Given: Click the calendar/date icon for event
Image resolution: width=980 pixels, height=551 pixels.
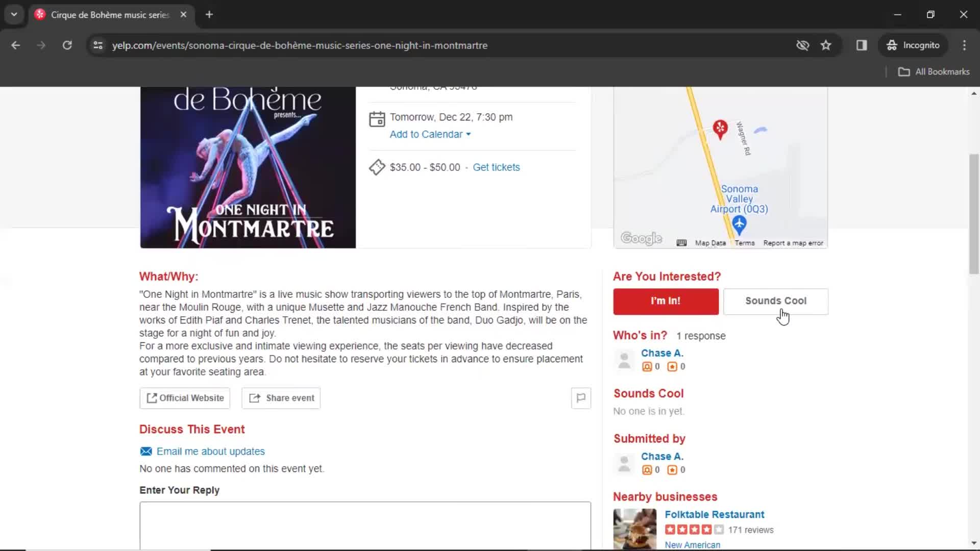Looking at the screenshot, I should [x=376, y=119].
